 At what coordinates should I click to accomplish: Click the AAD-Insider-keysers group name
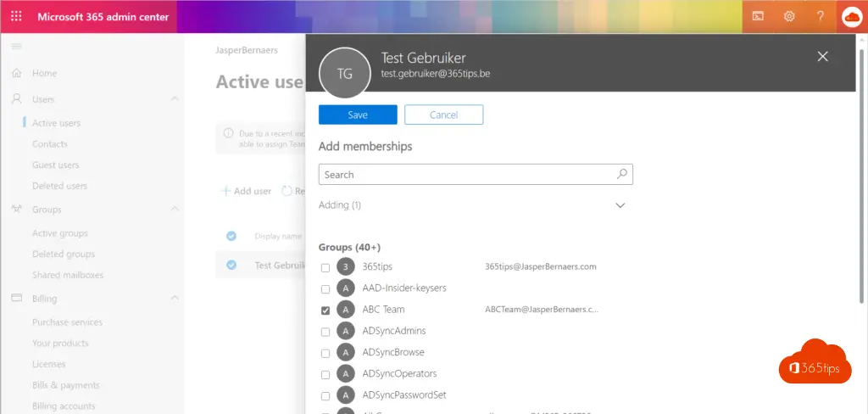pos(404,288)
